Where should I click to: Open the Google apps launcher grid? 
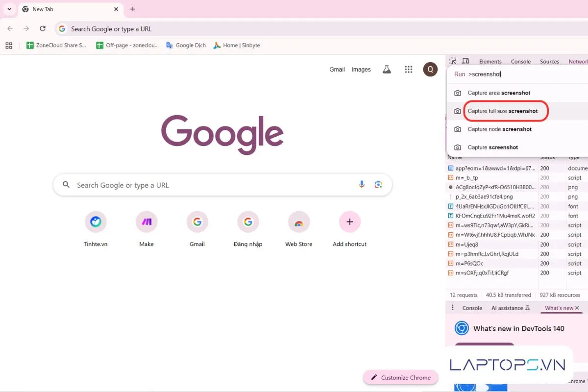click(x=409, y=69)
